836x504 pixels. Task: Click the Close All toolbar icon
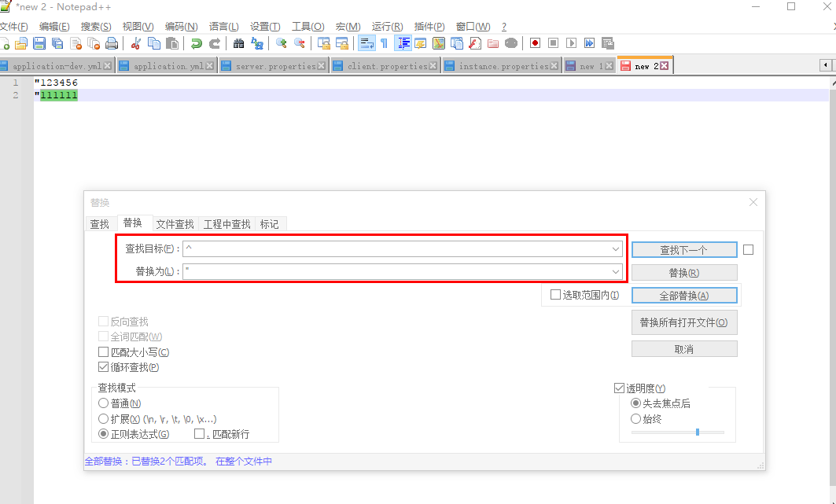click(94, 43)
